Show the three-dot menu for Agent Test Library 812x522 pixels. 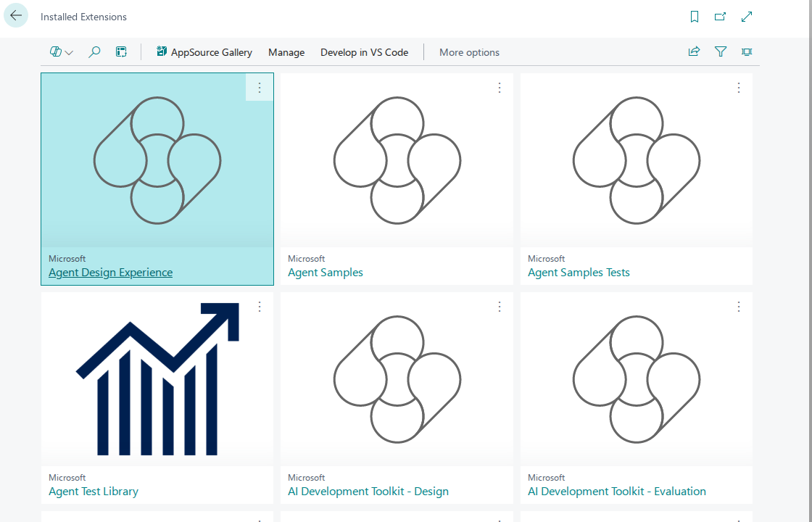click(x=260, y=307)
